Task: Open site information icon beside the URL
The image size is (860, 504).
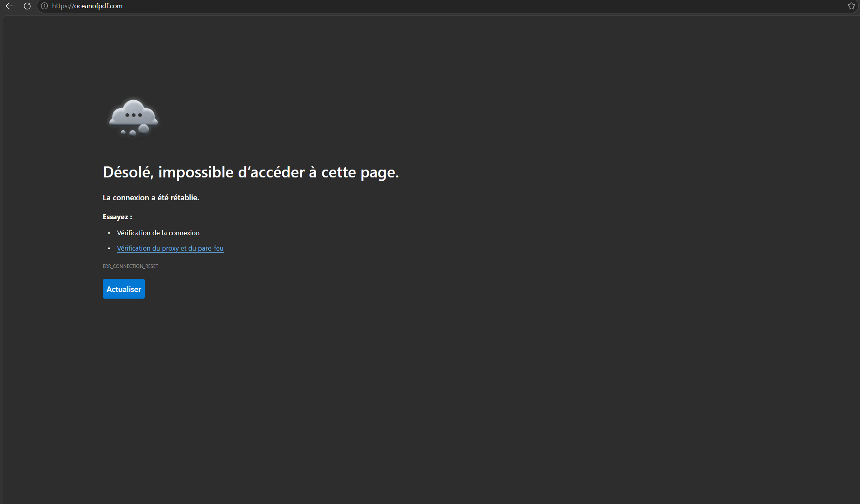Action: click(x=44, y=6)
